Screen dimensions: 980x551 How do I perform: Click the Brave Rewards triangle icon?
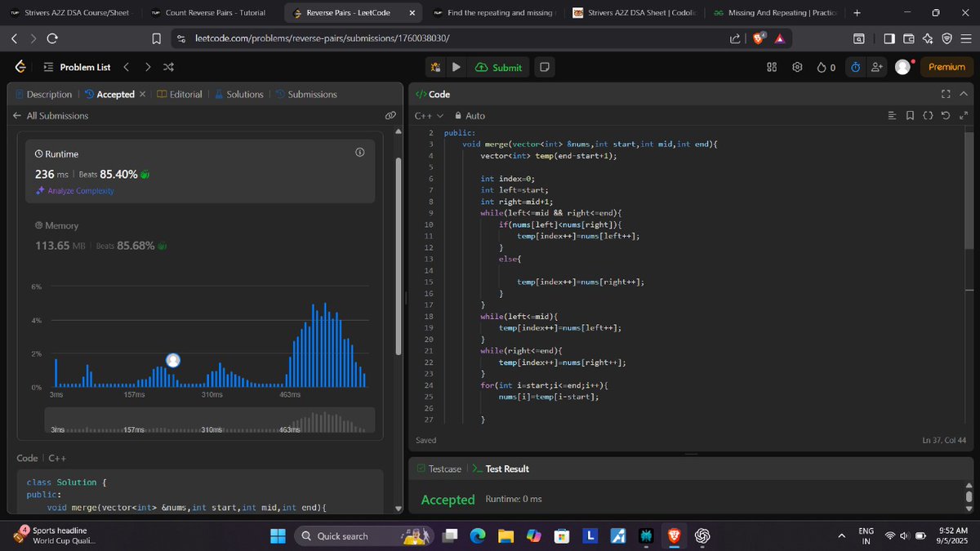click(780, 38)
